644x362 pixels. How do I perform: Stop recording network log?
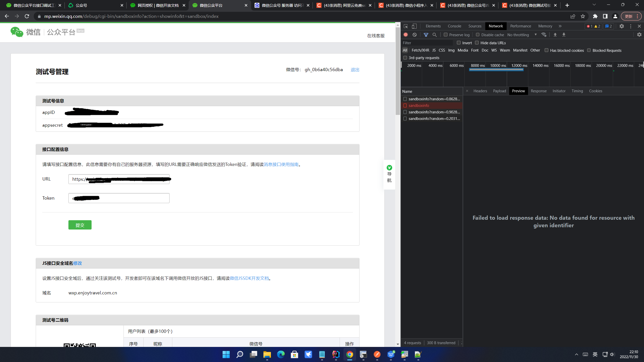pos(406,35)
